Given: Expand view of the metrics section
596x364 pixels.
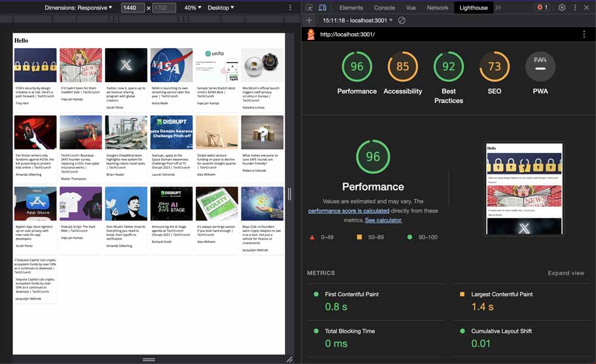Looking at the screenshot, I should [x=566, y=273].
